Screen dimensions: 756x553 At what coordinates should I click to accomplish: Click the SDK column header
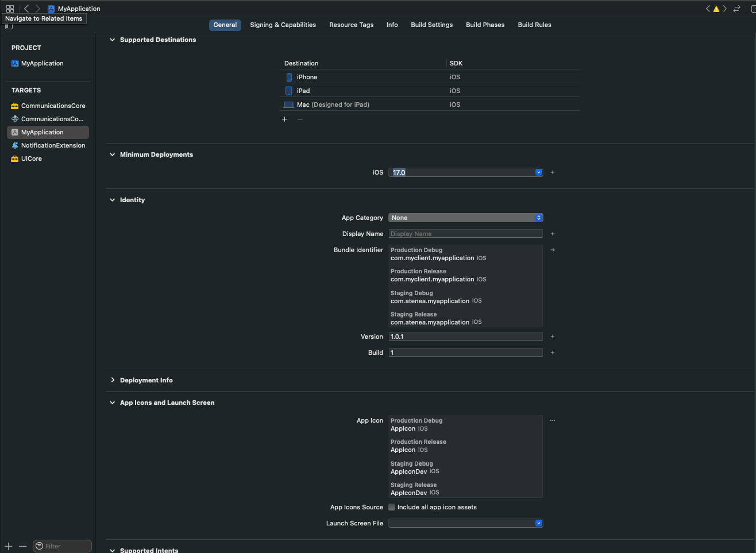click(x=456, y=63)
